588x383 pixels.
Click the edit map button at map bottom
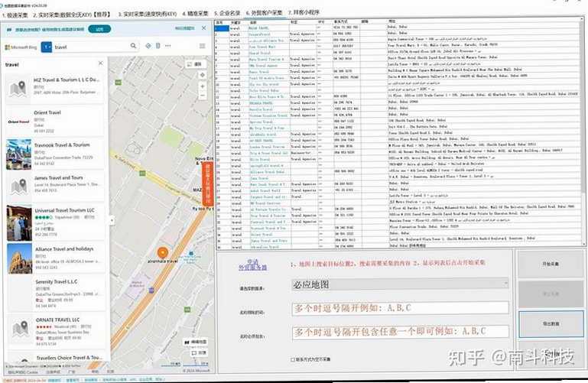coord(196,342)
